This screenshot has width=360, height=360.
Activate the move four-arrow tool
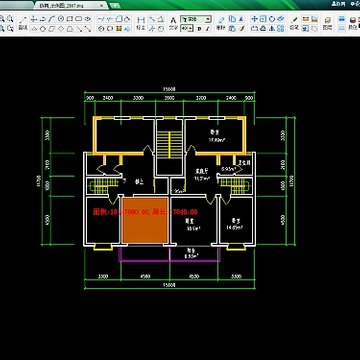click(x=254, y=19)
